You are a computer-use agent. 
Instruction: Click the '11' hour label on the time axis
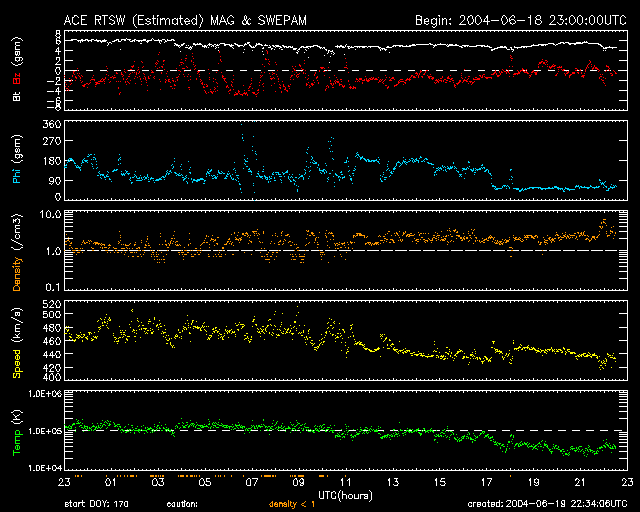click(346, 482)
